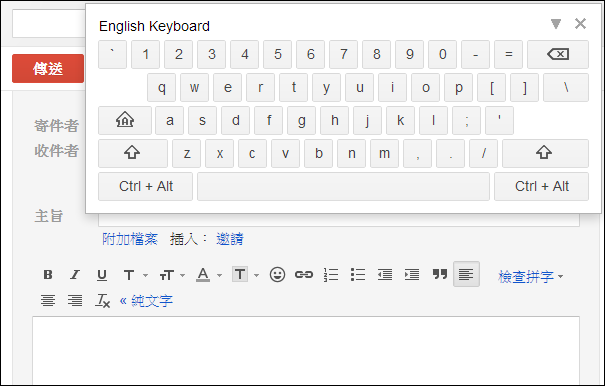The image size is (605, 386).
Task: Close the English Keyboard panel
Action: point(580,24)
